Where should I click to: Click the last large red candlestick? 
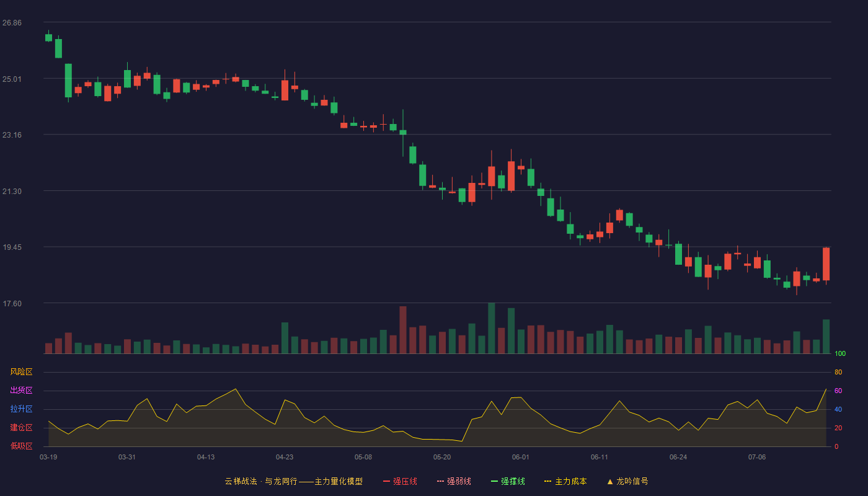tap(826, 264)
